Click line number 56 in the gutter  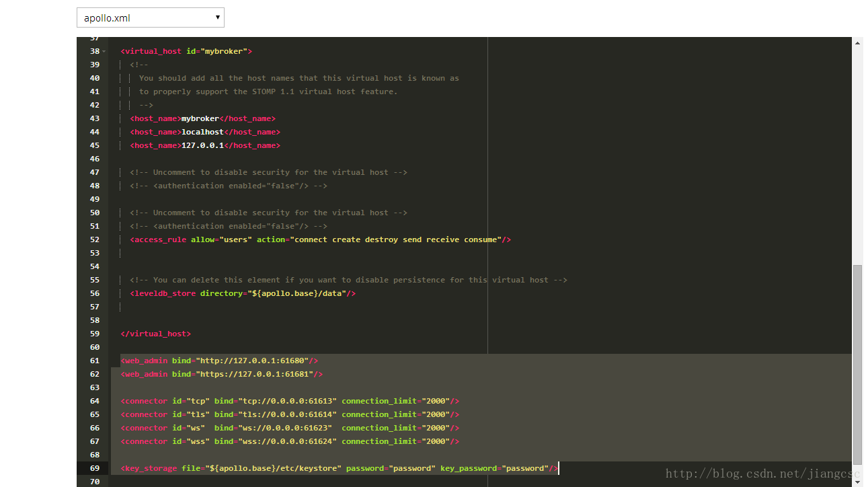pos(94,293)
